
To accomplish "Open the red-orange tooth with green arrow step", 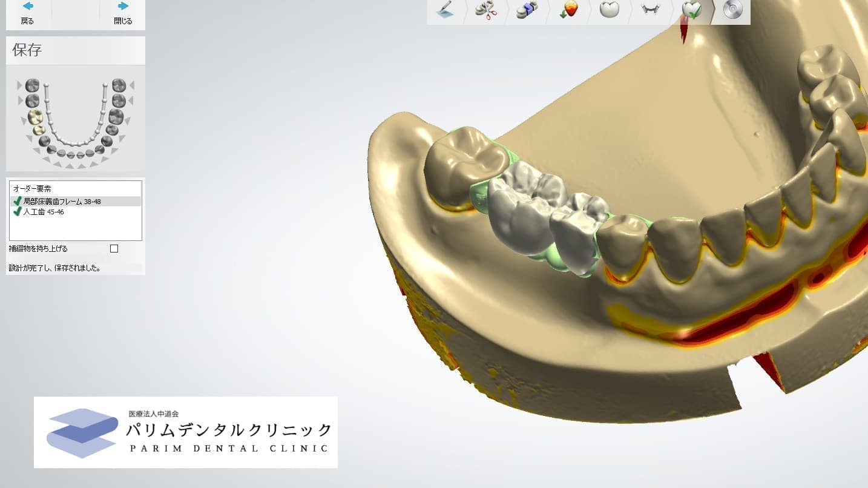I will [568, 10].
